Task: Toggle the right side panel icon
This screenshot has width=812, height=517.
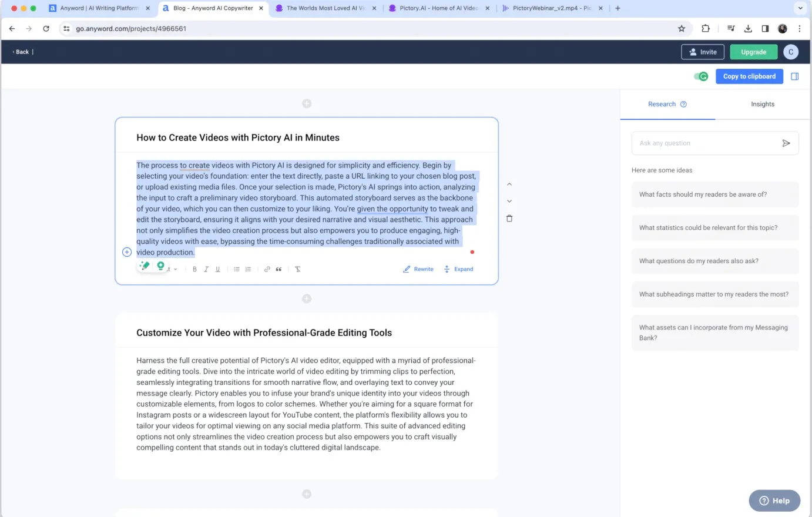Action: pyautogui.click(x=794, y=76)
